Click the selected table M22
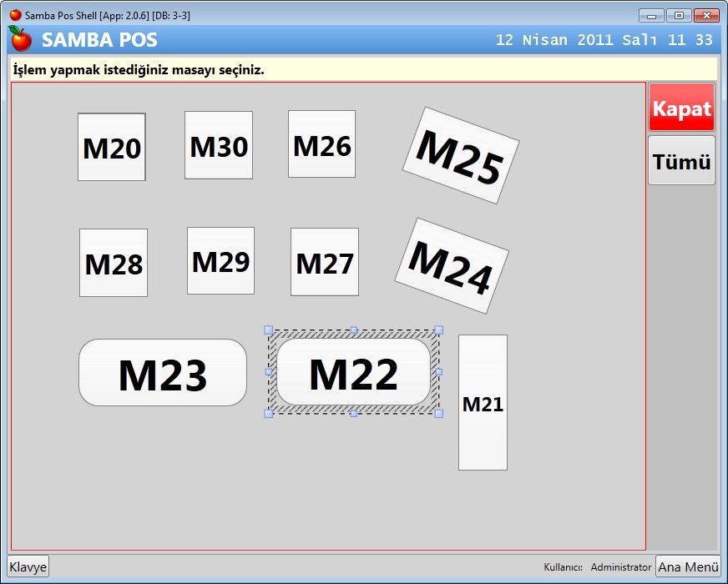Viewport: 728px width, 584px height. click(353, 371)
